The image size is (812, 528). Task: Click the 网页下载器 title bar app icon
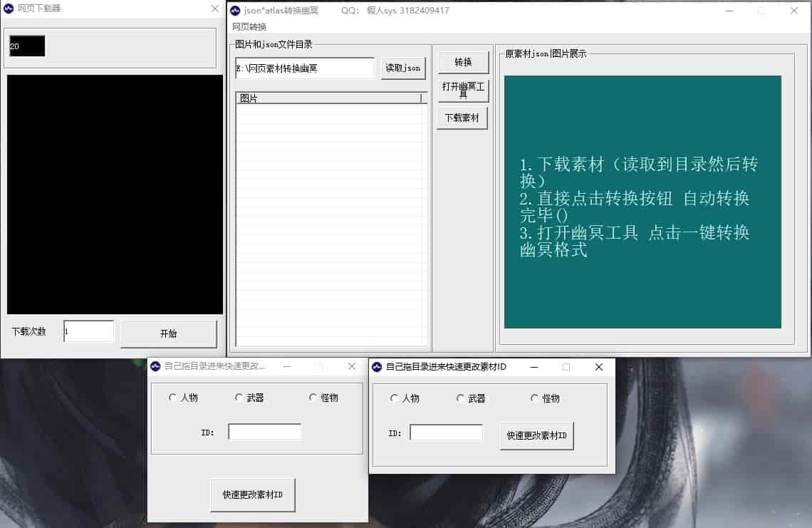(9, 9)
